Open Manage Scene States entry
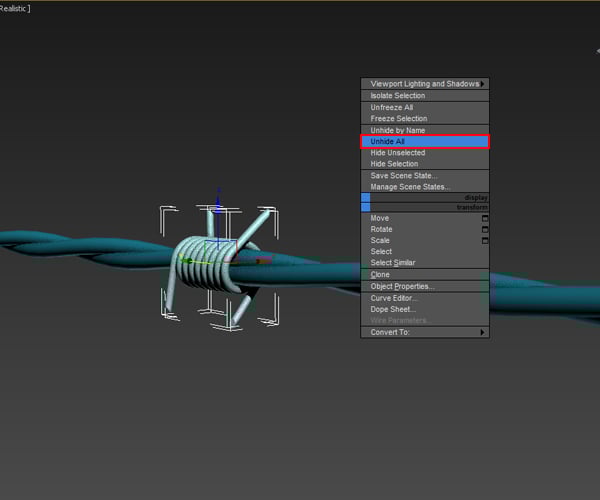 click(x=425, y=187)
